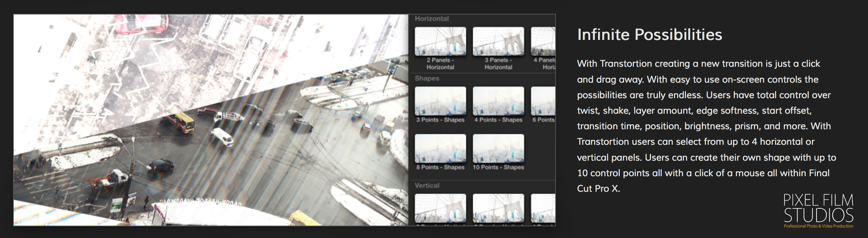Pick the 8 Points - Shapes thumbnail
The image size is (868, 238).
(440, 148)
